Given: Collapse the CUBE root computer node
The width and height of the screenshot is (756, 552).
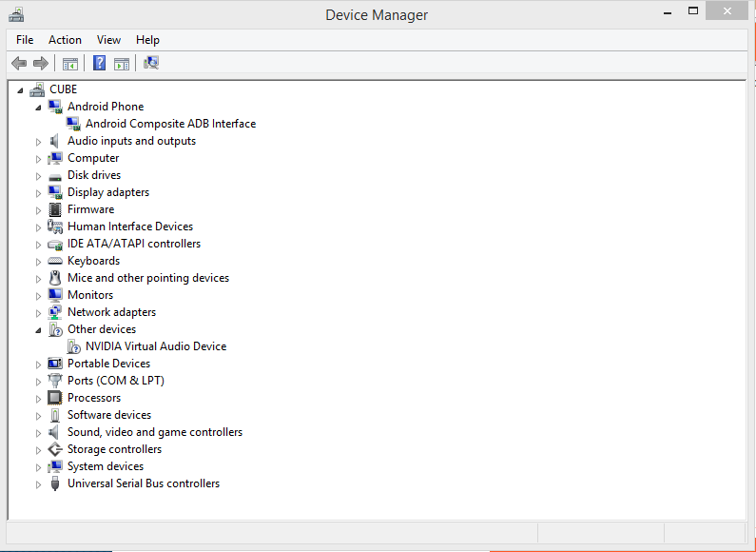Looking at the screenshot, I should (x=21, y=90).
